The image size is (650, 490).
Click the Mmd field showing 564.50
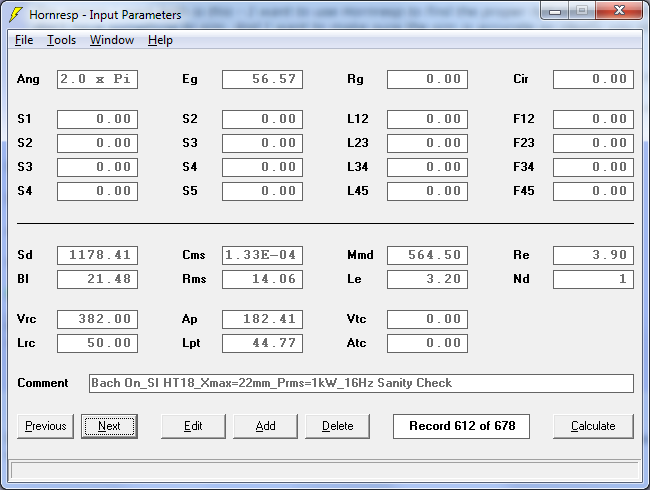427,255
